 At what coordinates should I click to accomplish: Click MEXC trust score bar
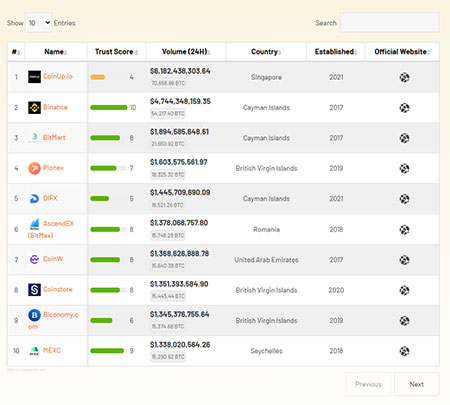pyautogui.click(x=107, y=351)
